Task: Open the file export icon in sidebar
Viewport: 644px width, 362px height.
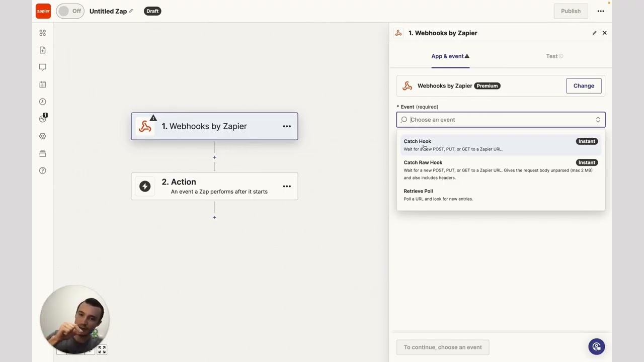Action: (43, 50)
